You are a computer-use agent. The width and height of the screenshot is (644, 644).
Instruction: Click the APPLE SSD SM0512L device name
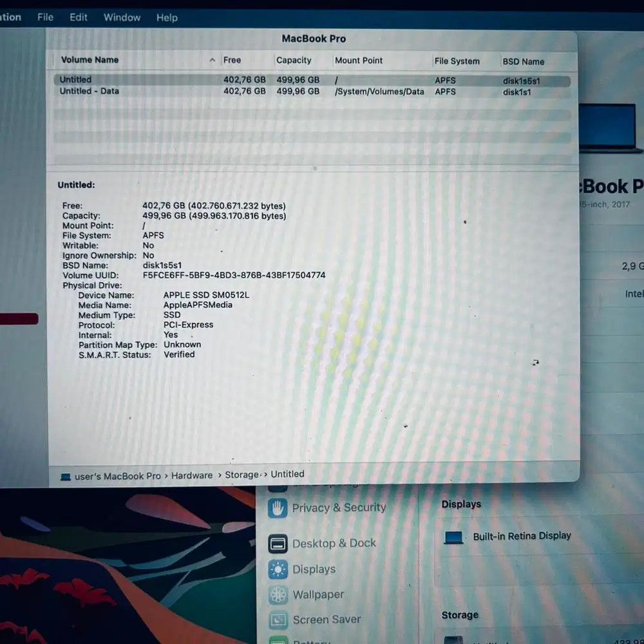206,295
